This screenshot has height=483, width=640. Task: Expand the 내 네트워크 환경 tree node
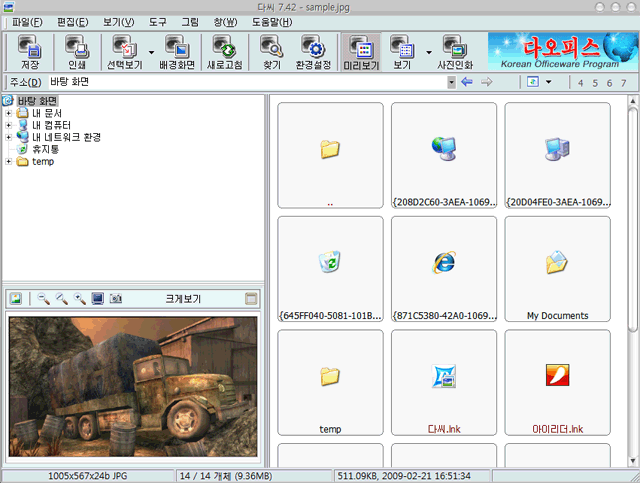(x=8, y=137)
